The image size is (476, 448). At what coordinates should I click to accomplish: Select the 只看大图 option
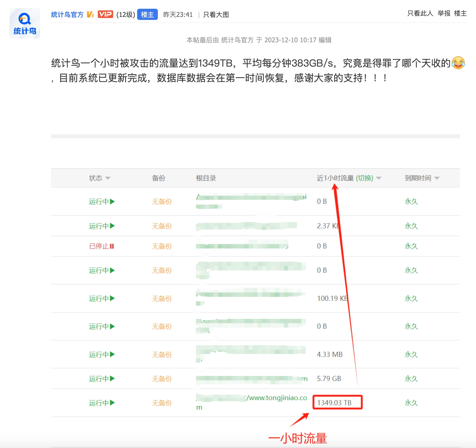[216, 15]
